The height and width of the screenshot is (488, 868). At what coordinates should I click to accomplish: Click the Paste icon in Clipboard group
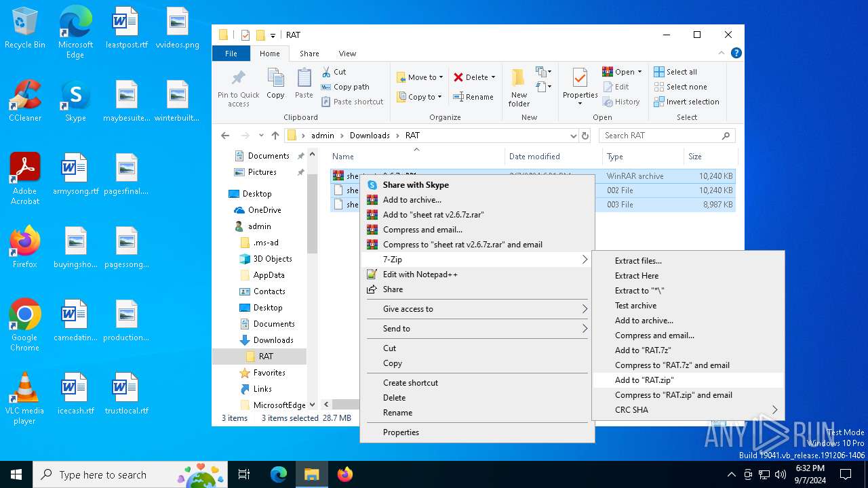(x=304, y=79)
